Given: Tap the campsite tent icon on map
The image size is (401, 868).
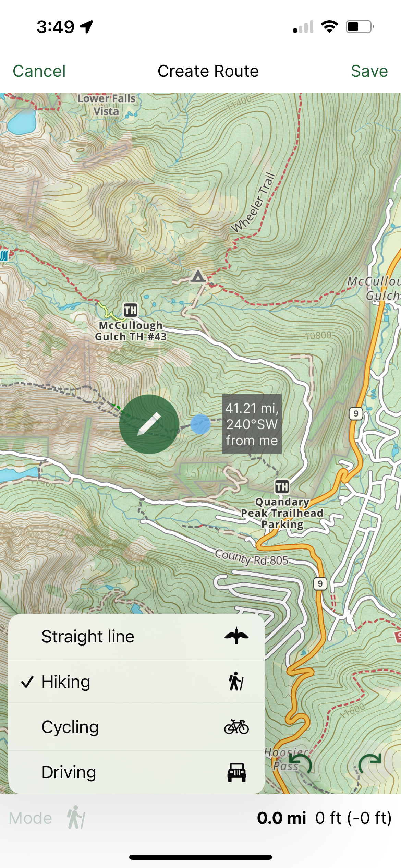Looking at the screenshot, I should [198, 276].
